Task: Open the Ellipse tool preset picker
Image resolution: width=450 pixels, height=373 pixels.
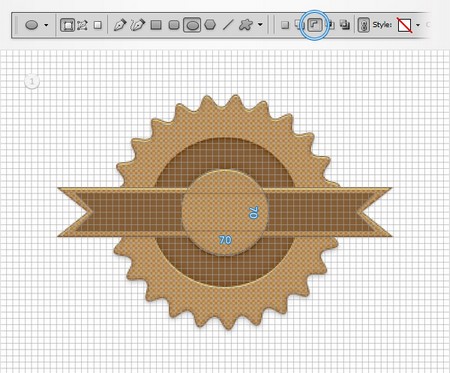Action: [31, 25]
